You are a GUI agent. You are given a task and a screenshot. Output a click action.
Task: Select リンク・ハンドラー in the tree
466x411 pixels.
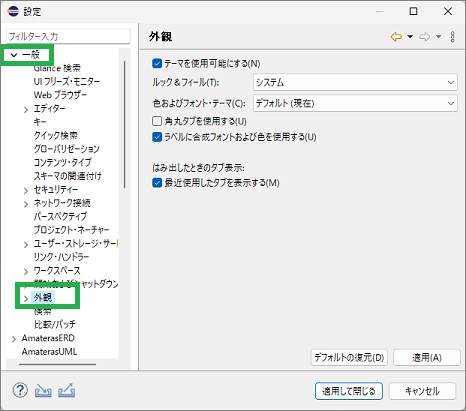(x=61, y=257)
